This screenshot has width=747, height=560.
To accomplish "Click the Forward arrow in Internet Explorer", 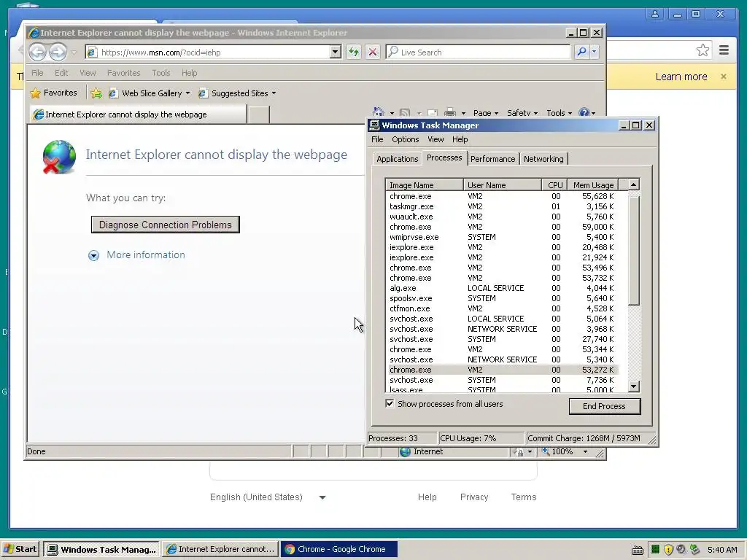I will pyautogui.click(x=58, y=52).
